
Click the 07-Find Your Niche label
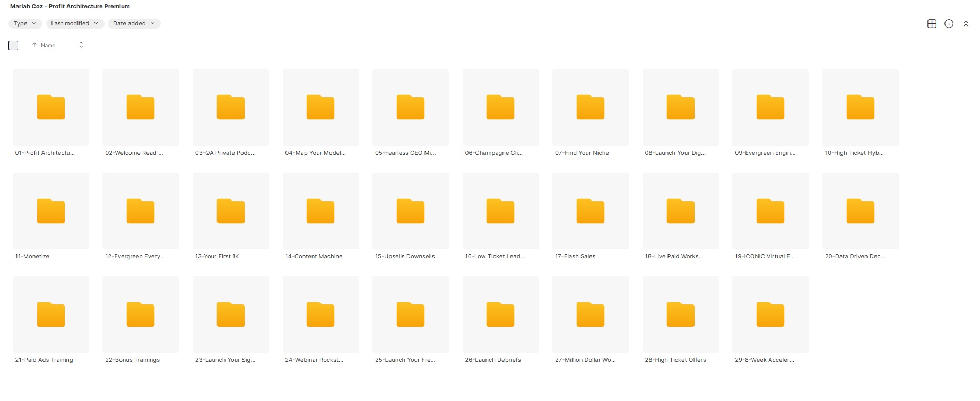point(582,153)
